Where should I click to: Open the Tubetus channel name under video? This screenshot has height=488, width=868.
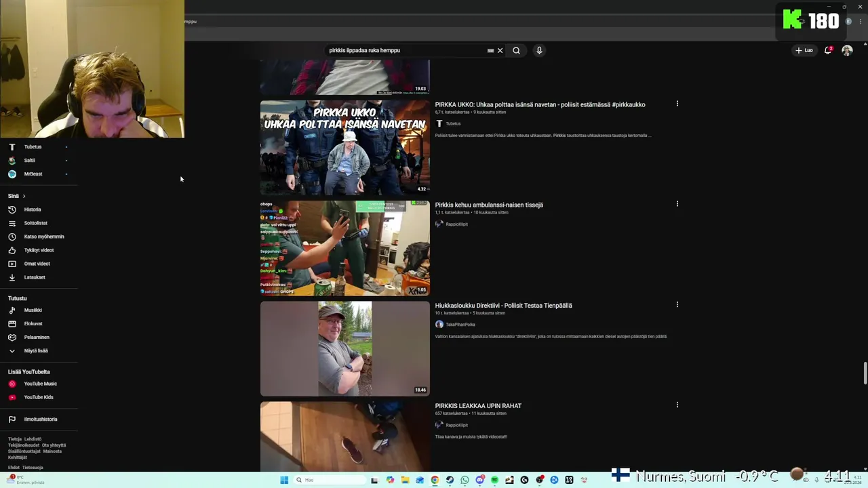click(453, 123)
